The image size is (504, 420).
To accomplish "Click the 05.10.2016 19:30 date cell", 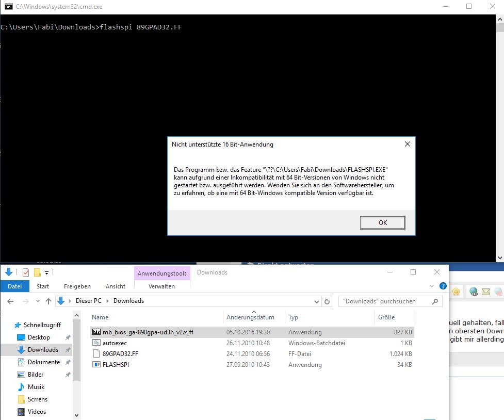I will pyautogui.click(x=248, y=332).
